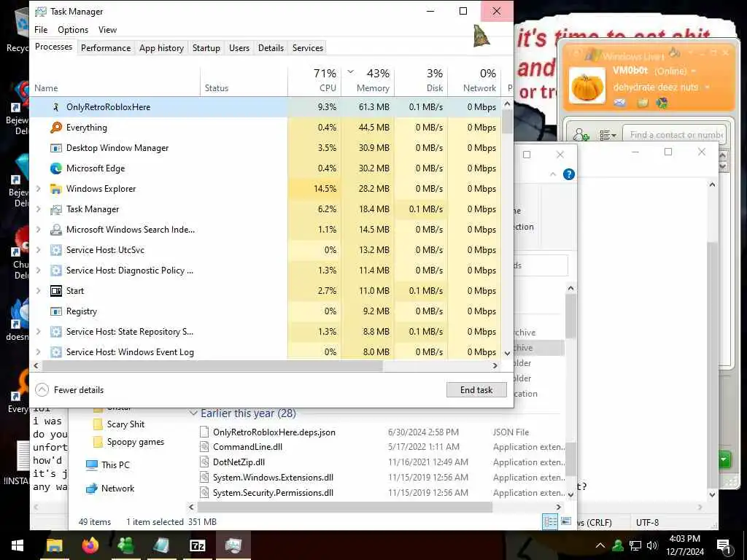This screenshot has width=747, height=560.
Task: Click the Messenger 'Find a contact' search field
Action: click(675, 135)
